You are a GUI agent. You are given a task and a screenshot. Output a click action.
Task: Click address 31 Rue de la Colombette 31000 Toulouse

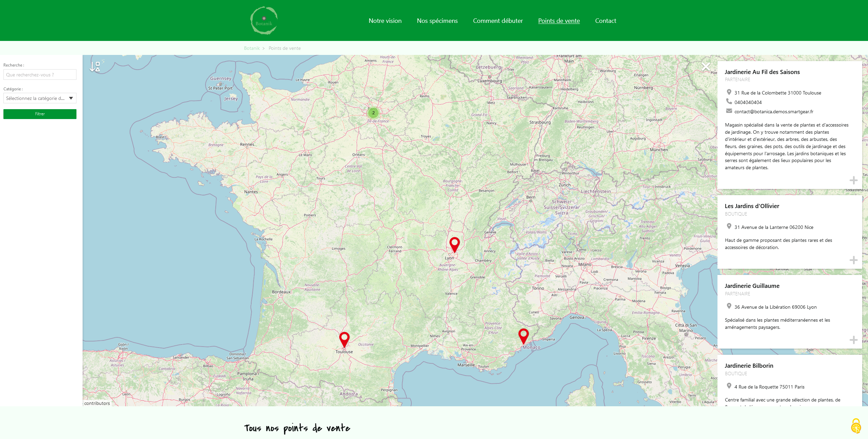pyautogui.click(x=778, y=93)
